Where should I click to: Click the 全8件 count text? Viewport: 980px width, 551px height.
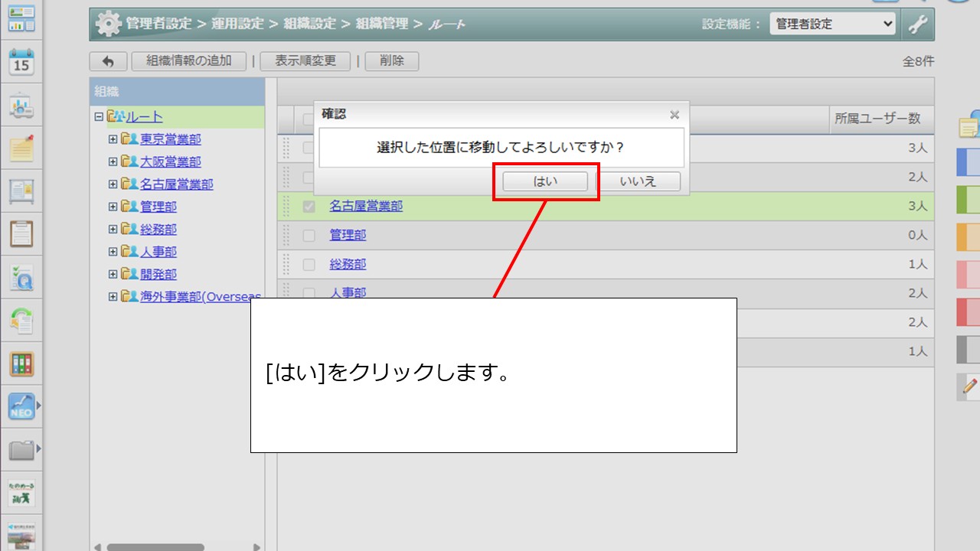(918, 62)
